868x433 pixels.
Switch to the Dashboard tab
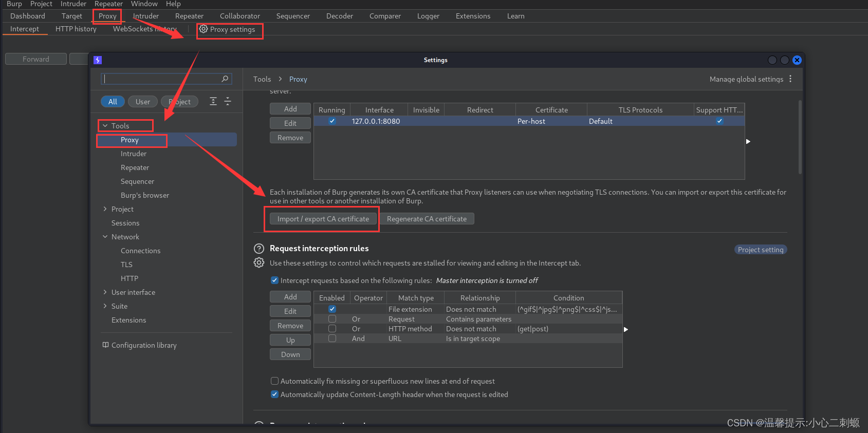point(28,16)
